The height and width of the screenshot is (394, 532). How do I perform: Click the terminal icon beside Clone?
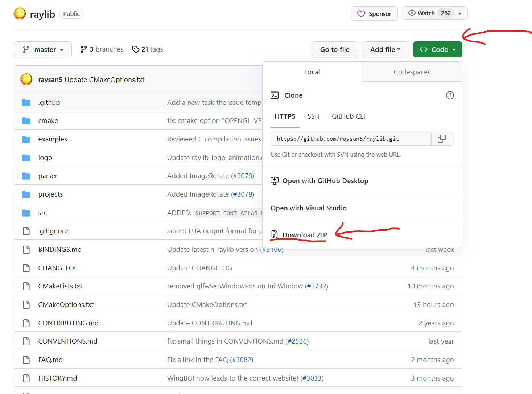pos(275,95)
